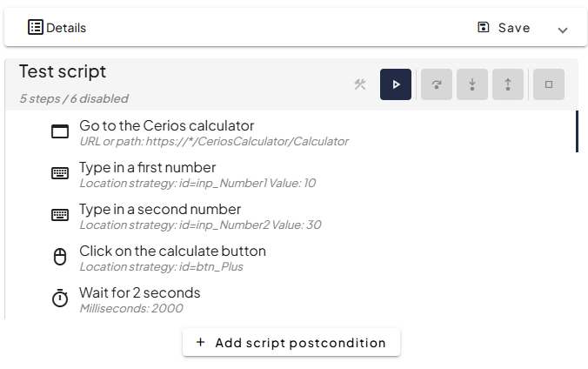This screenshot has width=588, height=369.
Task: Open the Details panel label
Action: click(x=66, y=28)
